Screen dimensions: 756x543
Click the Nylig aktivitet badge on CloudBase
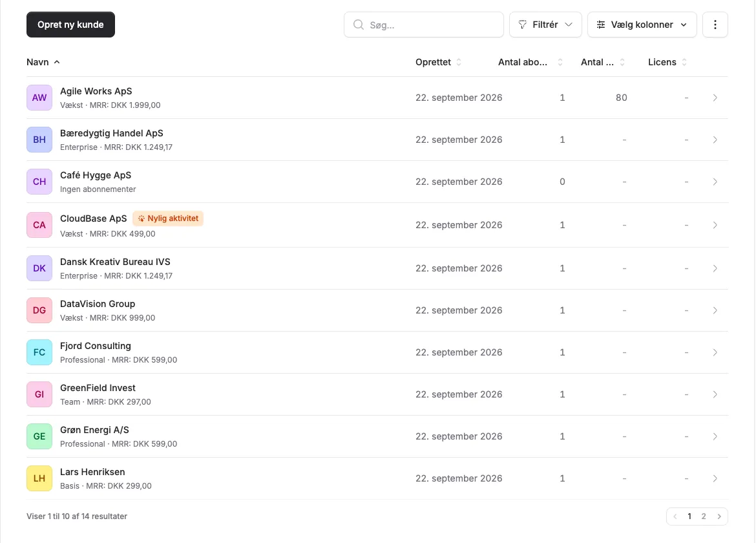coord(168,218)
